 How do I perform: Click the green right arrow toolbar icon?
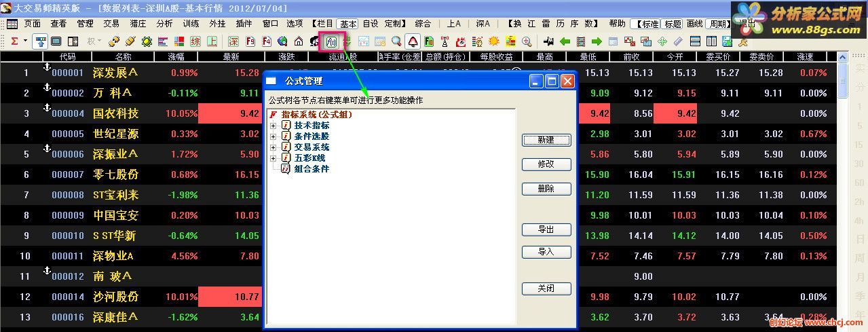point(597,41)
